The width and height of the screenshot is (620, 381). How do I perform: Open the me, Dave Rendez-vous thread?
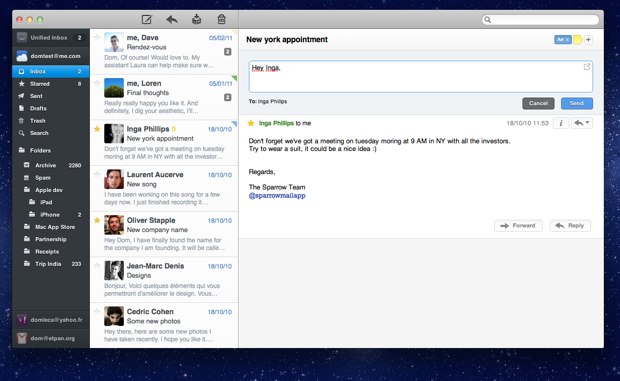(x=164, y=51)
